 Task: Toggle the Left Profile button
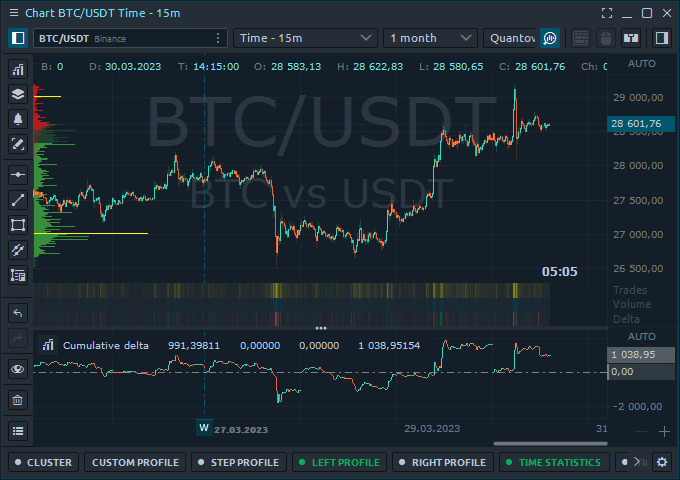[338, 462]
